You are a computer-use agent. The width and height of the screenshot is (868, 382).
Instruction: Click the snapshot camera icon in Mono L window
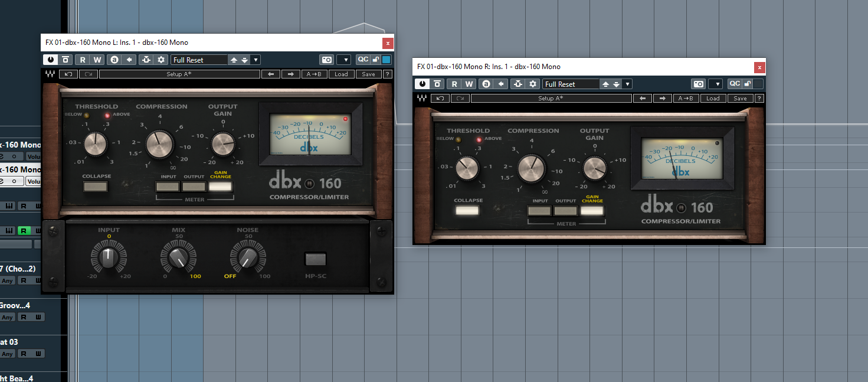tap(326, 60)
